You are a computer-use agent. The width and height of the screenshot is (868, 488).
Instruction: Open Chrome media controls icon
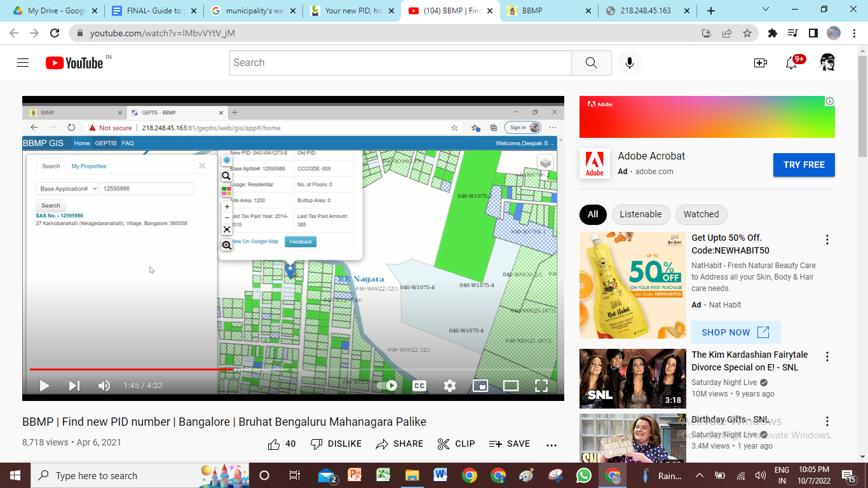(793, 33)
